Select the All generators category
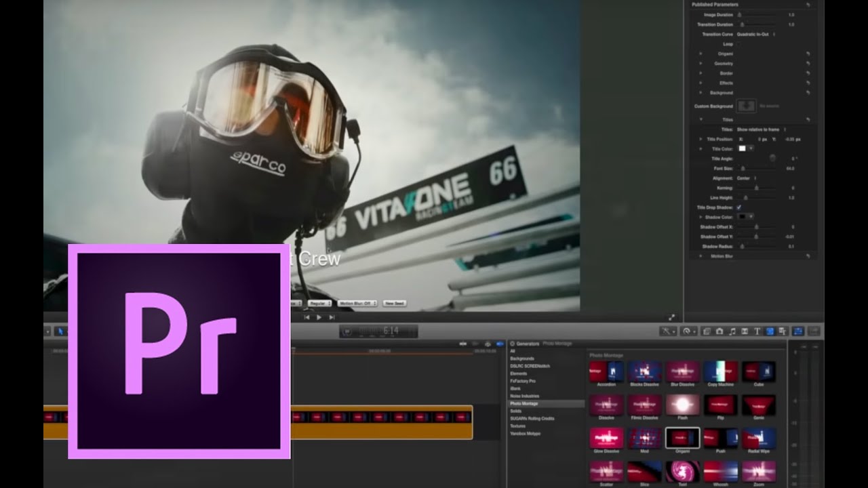This screenshot has width=868, height=488. (x=513, y=351)
